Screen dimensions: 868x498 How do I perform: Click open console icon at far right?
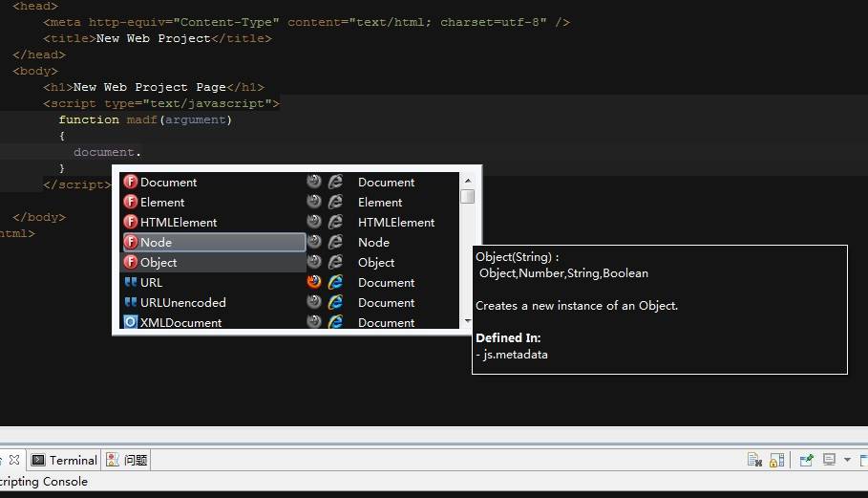863,460
